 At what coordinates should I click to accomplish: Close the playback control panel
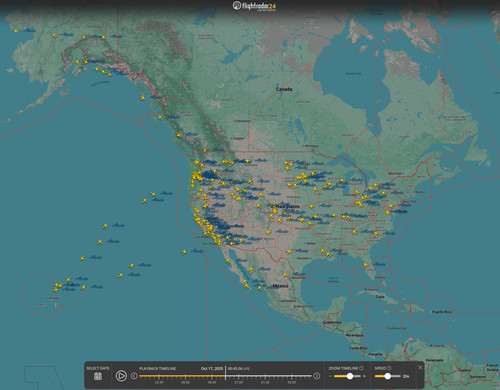420,367
